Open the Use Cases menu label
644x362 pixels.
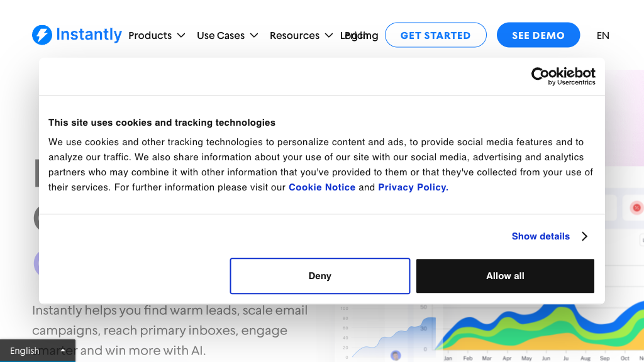(221, 35)
